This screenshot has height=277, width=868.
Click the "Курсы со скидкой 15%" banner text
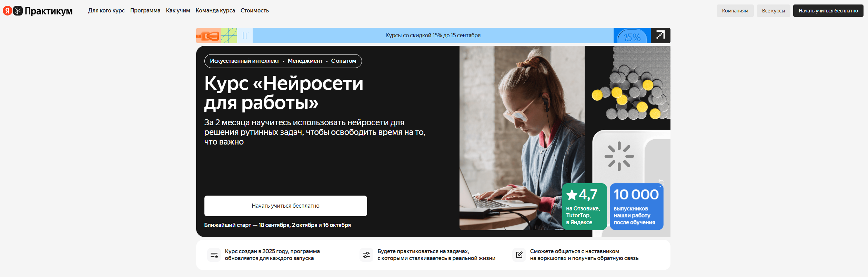point(433,36)
